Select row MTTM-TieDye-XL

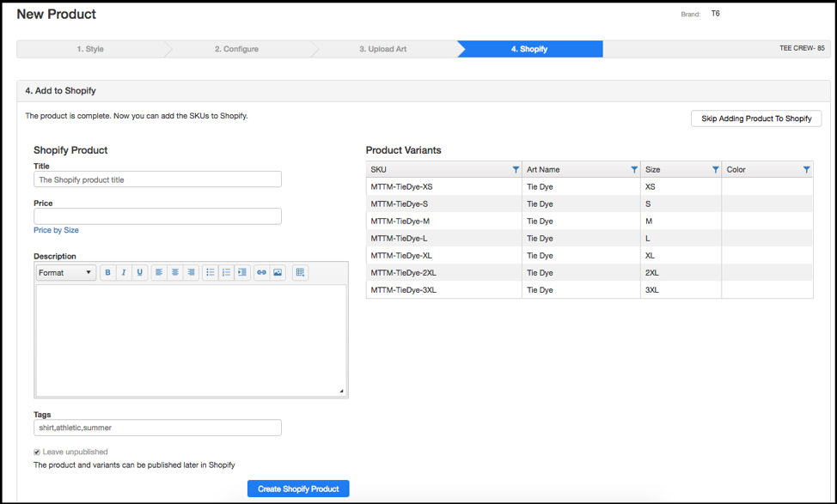pyautogui.click(x=590, y=256)
